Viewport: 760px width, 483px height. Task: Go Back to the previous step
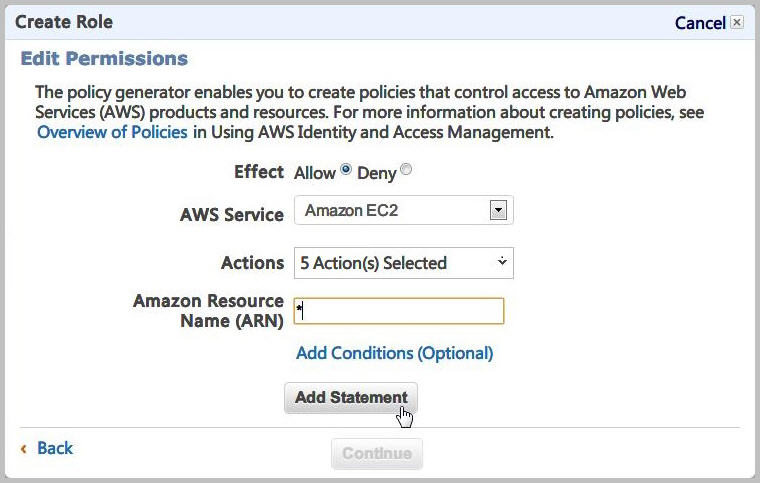[55, 448]
